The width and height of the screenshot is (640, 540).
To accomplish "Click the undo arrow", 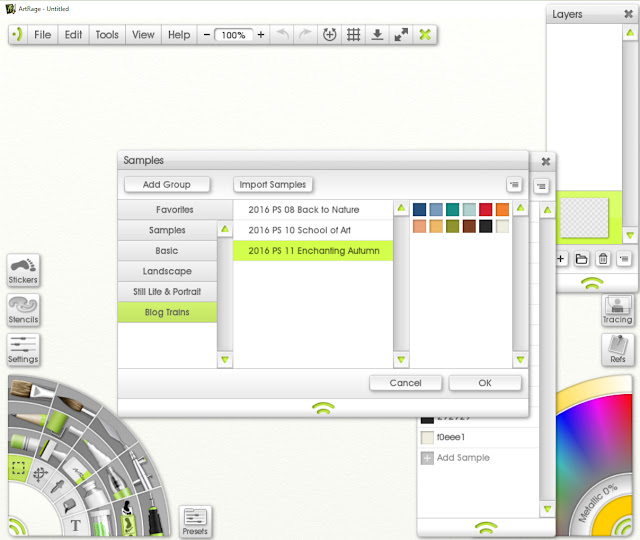I will click(282, 35).
